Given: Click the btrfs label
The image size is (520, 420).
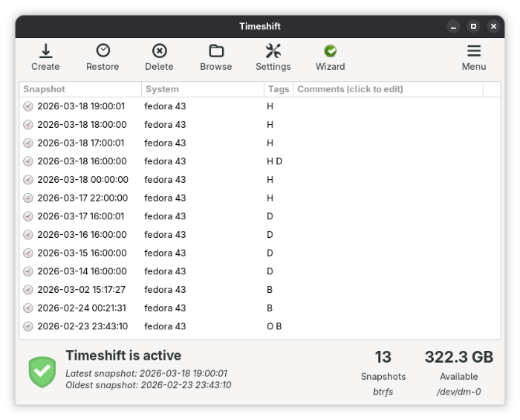Looking at the screenshot, I should (383, 392).
